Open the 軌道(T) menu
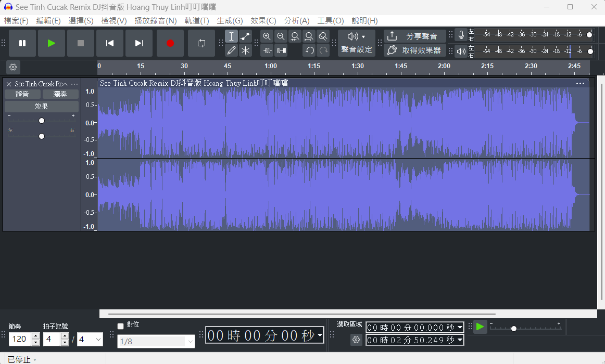Viewport: 605px width, 364px height. [x=197, y=21]
